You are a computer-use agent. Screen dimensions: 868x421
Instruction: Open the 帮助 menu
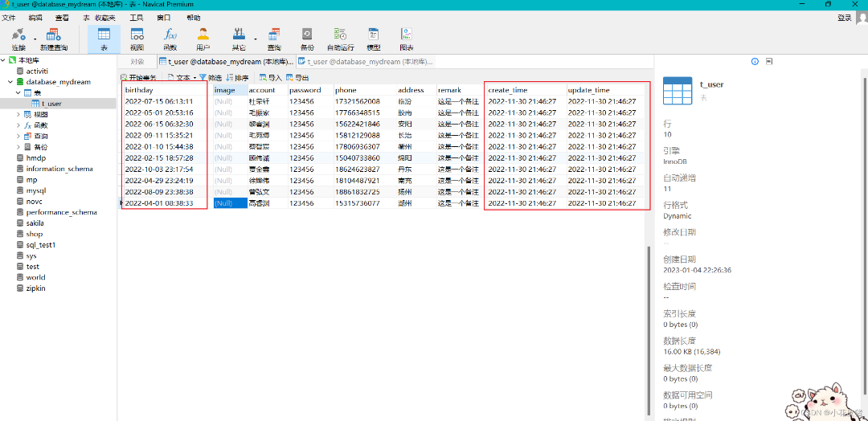coord(194,18)
